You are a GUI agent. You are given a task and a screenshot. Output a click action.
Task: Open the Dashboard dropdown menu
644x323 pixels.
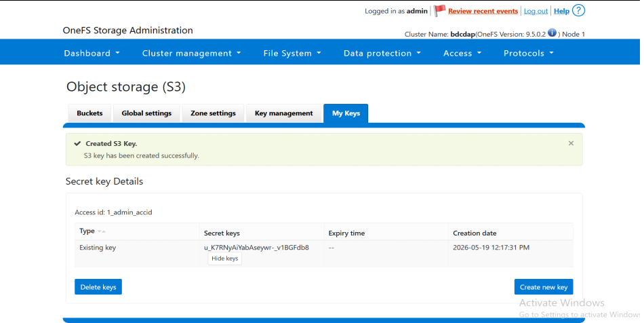(x=92, y=53)
